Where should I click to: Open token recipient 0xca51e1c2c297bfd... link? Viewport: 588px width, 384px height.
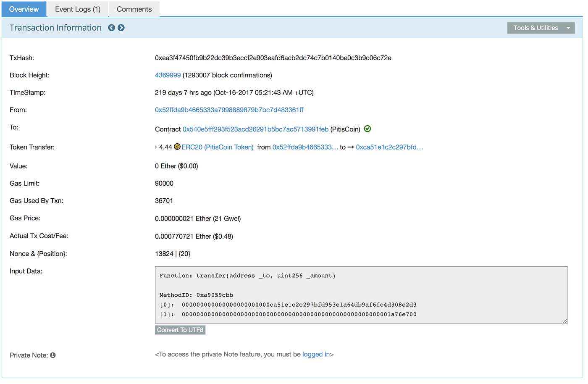tap(389, 147)
